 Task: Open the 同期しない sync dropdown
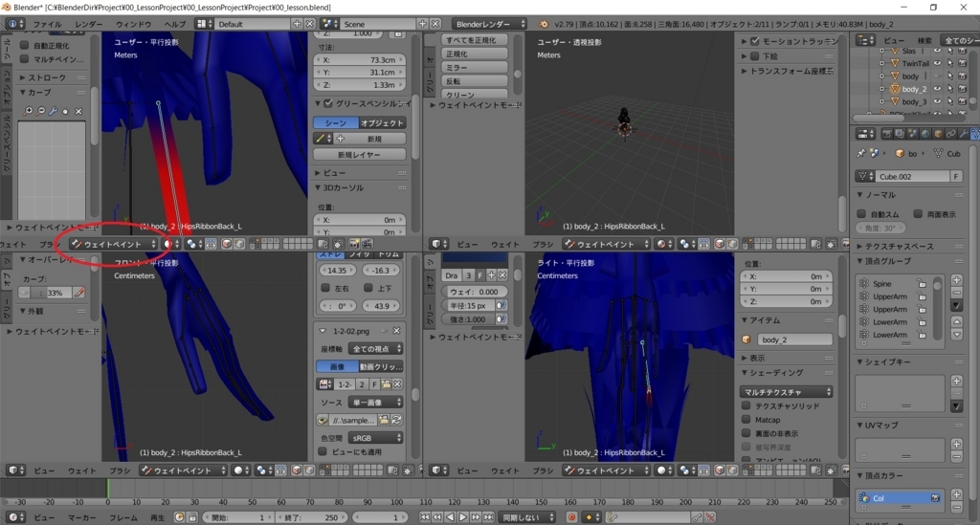[528, 517]
